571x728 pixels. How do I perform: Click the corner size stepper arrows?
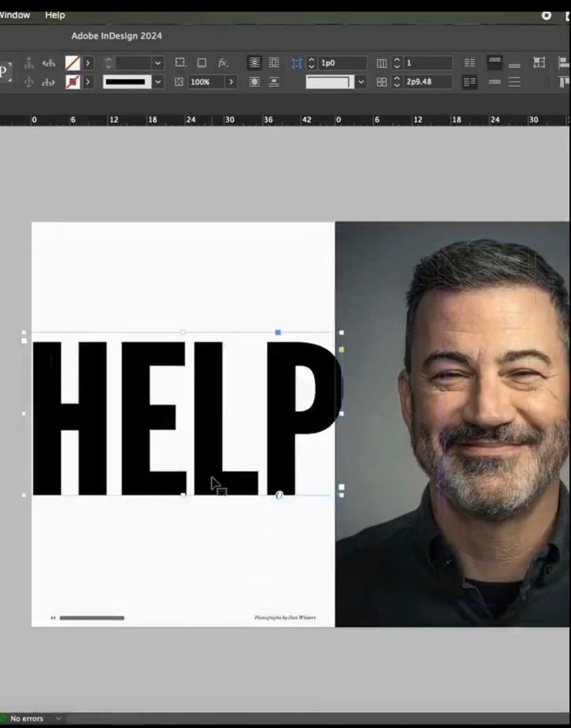click(x=311, y=63)
